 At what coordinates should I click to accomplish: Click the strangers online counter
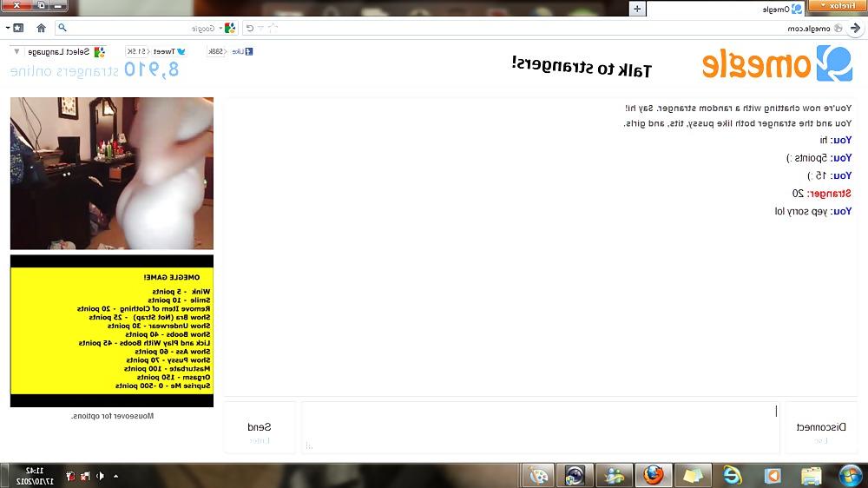(95, 69)
